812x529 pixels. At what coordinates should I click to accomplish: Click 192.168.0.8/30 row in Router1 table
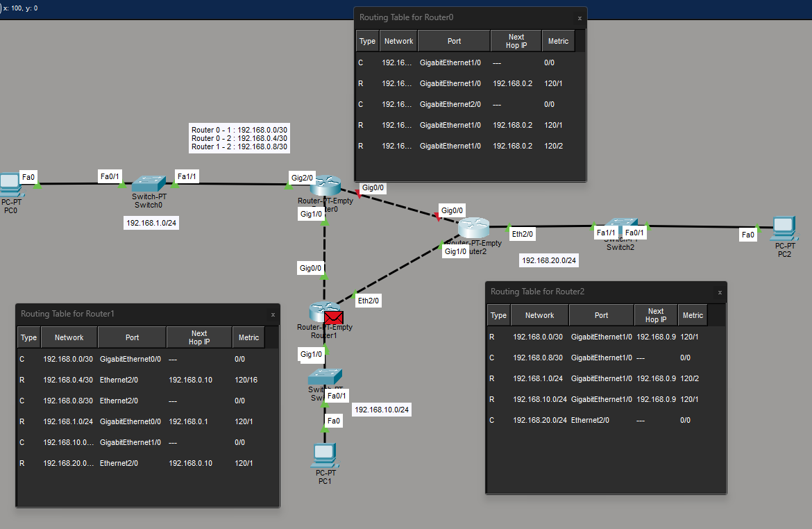142,401
